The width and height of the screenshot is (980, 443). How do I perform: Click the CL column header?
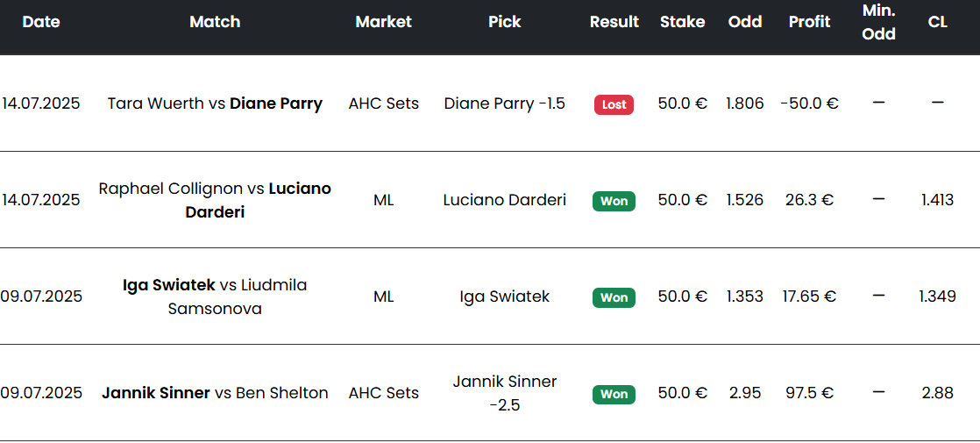(x=938, y=22)
